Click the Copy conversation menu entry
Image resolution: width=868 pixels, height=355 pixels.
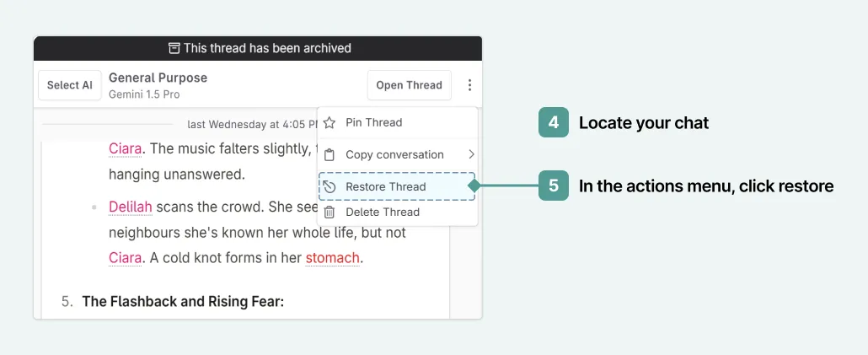tap(394, 155)
